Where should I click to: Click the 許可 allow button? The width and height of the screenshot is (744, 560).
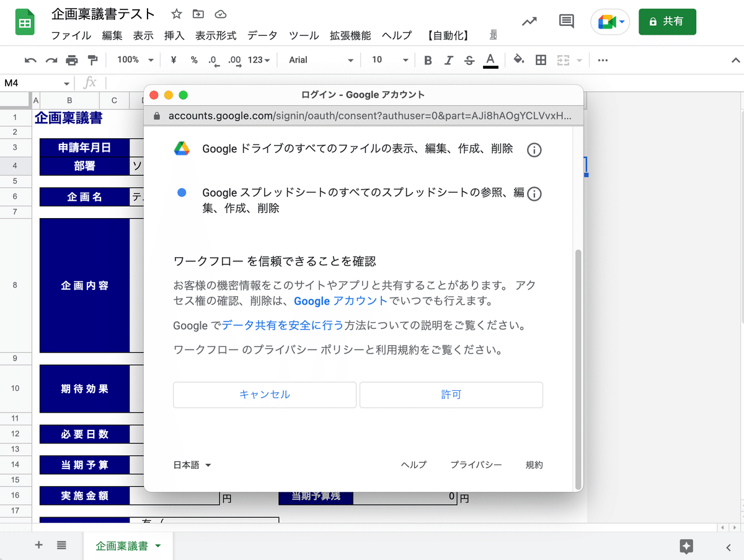coord(451,395)
